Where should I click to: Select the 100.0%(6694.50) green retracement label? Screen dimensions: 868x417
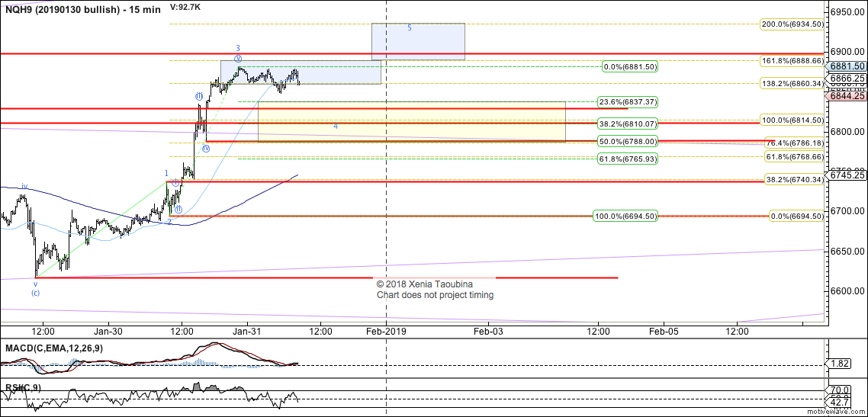(x=626, y=217)
